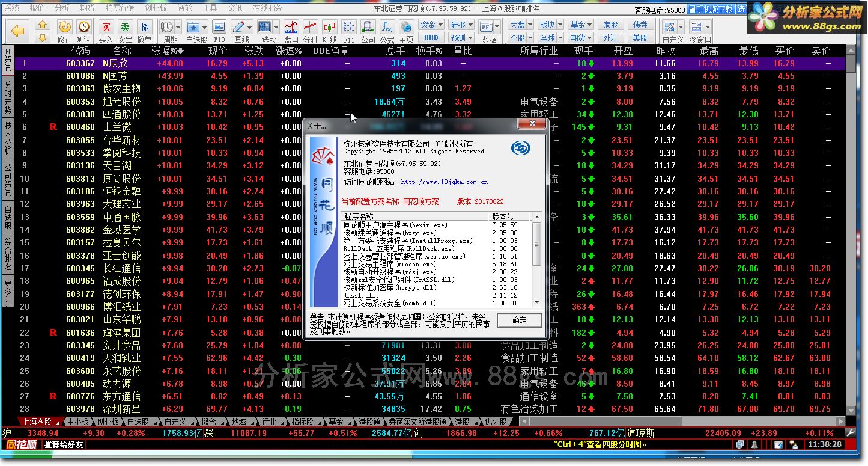Click the 外汇 toolbar button
Screen dimensions: 868x466
point(611,37)
